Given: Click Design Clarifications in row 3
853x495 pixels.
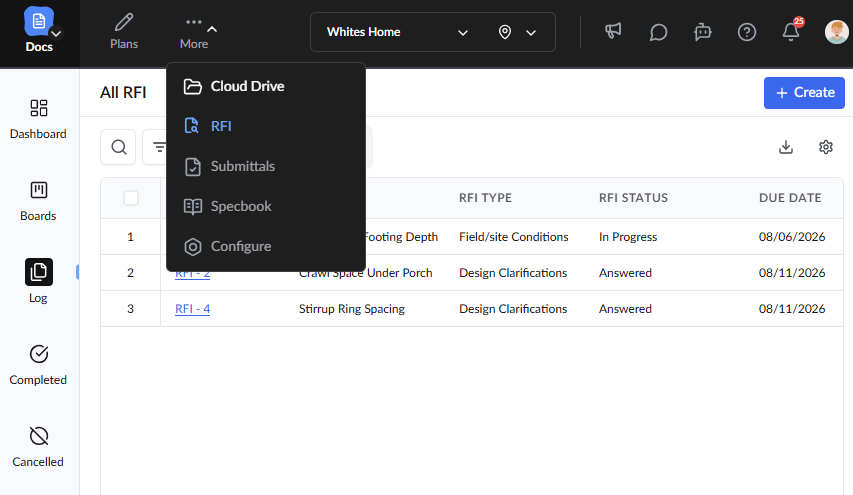Looking at the screenshot, I should (513, 309).
